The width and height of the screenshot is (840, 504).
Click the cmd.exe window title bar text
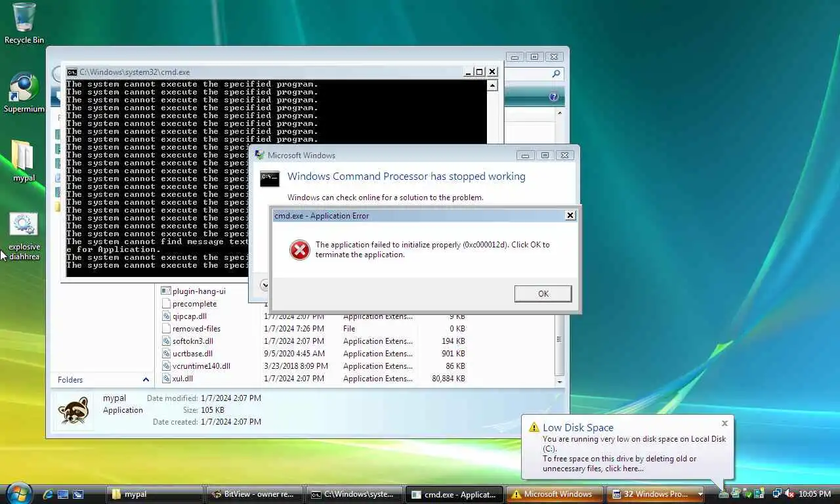[x=135, y=72]
